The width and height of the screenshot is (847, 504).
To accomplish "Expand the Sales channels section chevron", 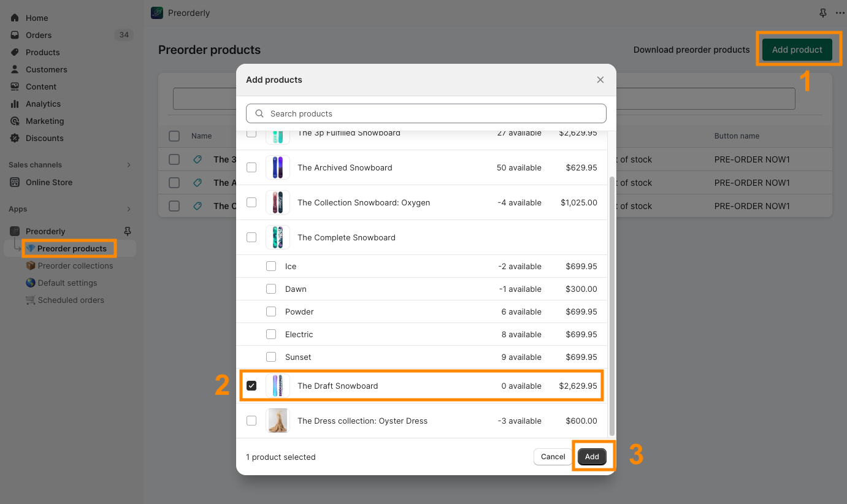I will pyautogui.click(x=129, y=165).
